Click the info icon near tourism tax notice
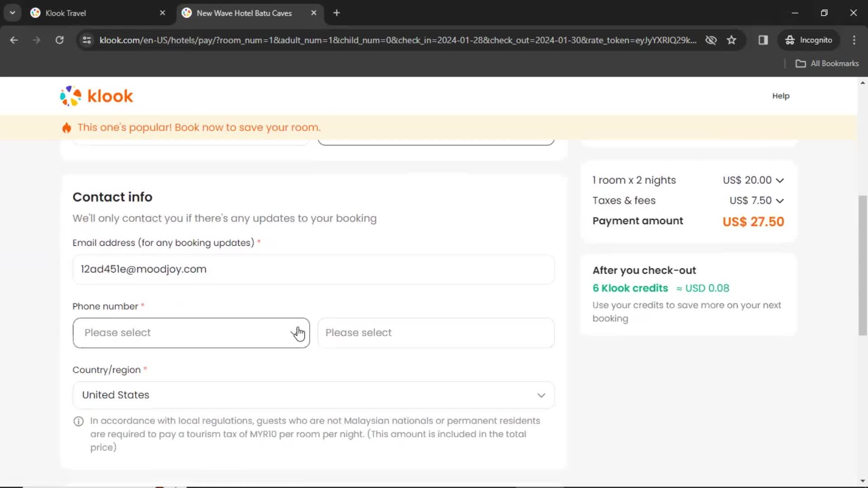 (79, 421)
